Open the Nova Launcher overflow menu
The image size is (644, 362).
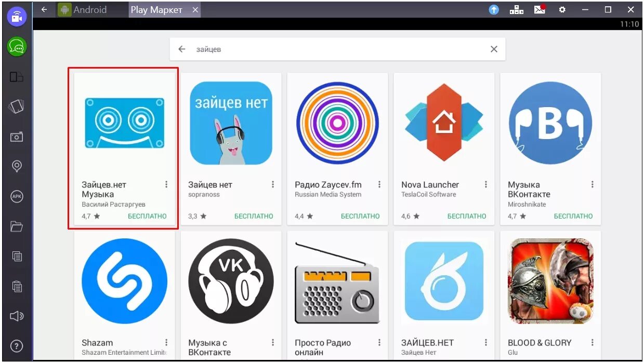[x=486, y=184]
